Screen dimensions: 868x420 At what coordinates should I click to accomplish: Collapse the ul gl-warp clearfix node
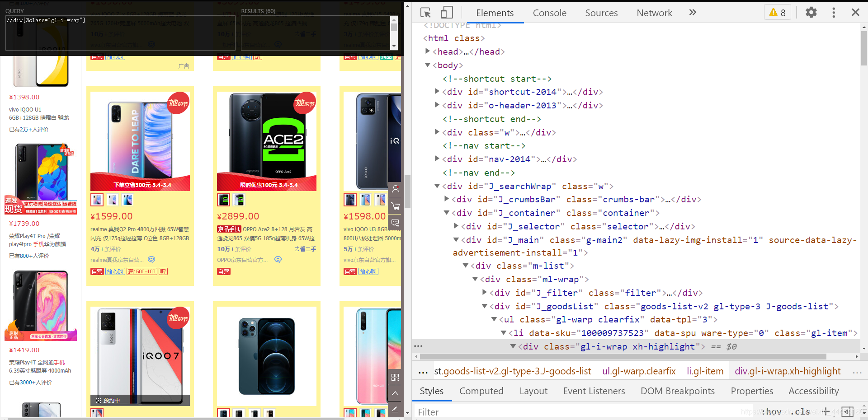[494, 319]
